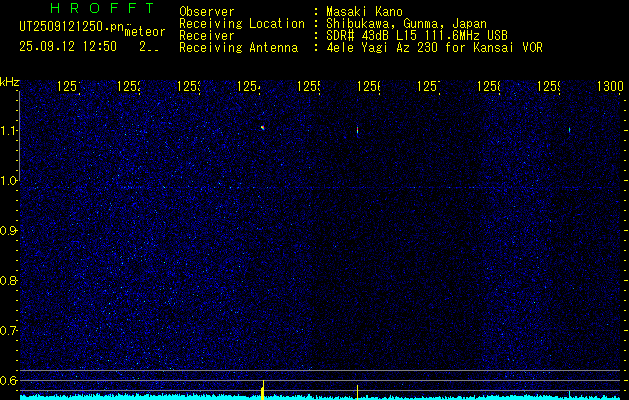Click the word 'meteor' under filename
This screenshot has height=400, width=629.
(144, 32)
